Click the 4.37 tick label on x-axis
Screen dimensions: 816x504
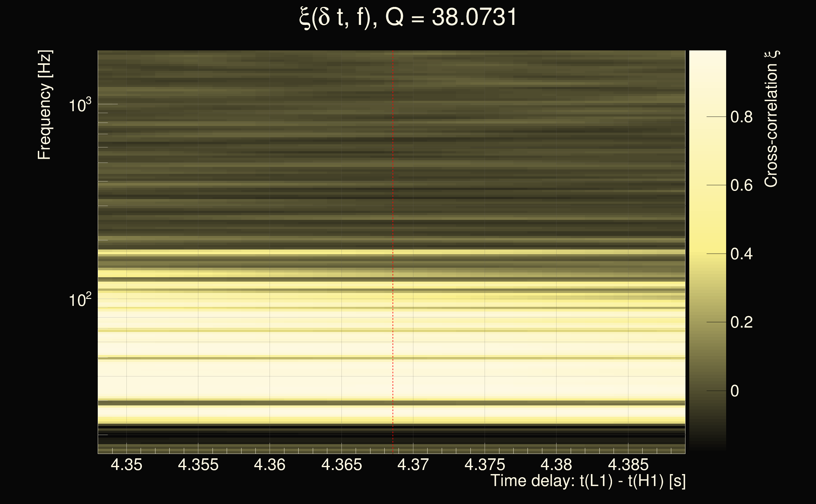click(413, 465)
